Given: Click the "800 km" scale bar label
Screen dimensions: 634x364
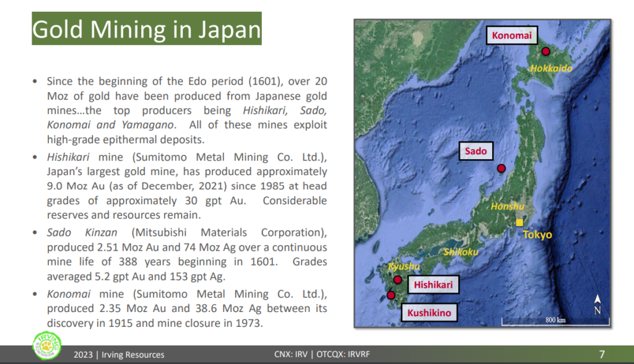Looking at the screenshot, I should [555, 320].
